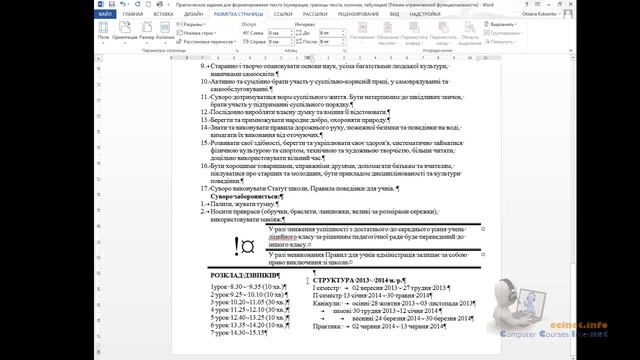Viewport: 640px width, 360px height.
Task: Open the Номера строк line numbers dropdown
Action: tap(196, 33)
